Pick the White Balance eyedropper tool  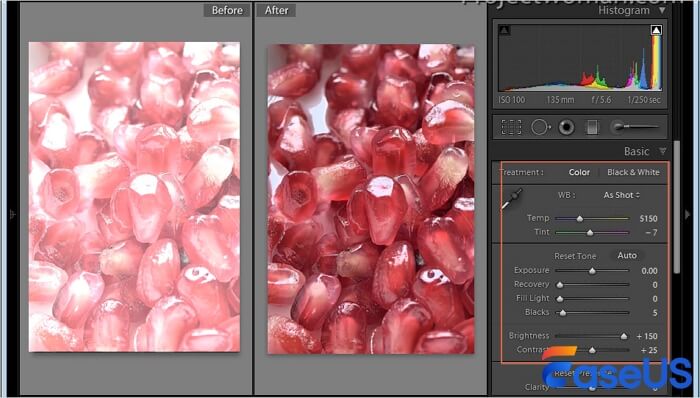(x=511, y=199)
